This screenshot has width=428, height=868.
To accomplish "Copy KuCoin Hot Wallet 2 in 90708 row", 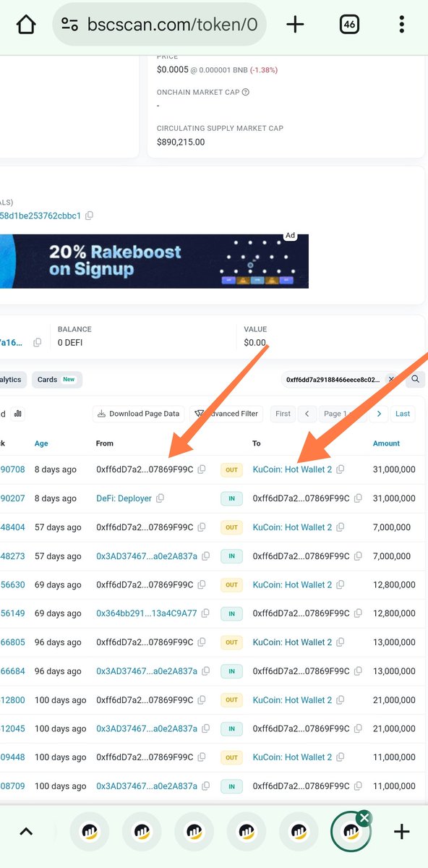I will (341, 469).
